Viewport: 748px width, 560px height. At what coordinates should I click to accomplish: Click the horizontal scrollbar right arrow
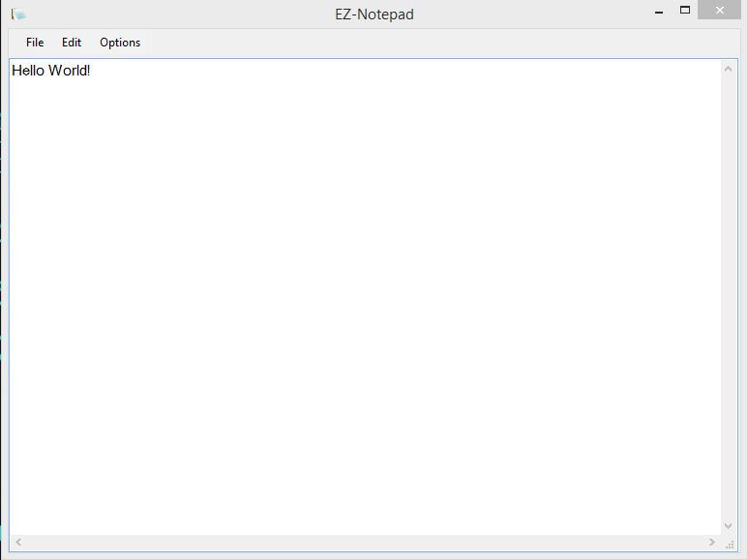(712, 543)
